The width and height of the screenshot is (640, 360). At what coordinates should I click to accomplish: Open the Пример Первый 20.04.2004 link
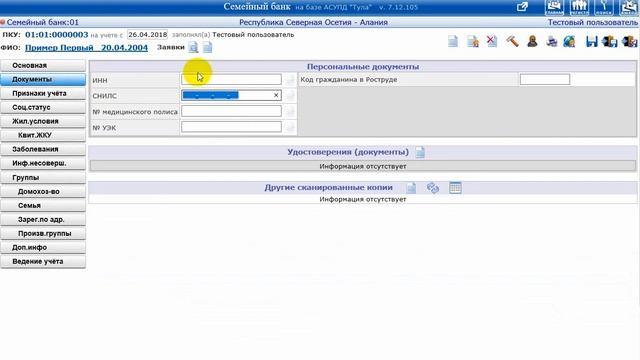click(x=86, y=47)
